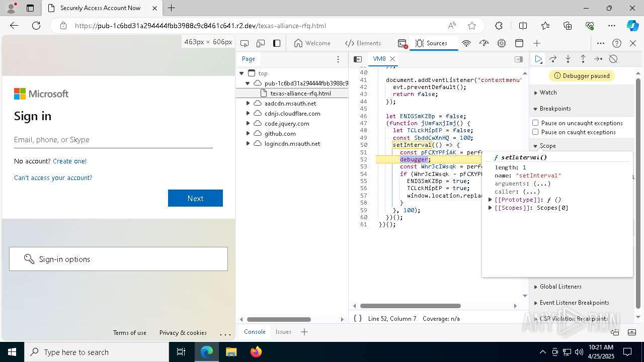644x362 pixels.
Task: Click the Sign-in options button
Action: tap(118, 259)
